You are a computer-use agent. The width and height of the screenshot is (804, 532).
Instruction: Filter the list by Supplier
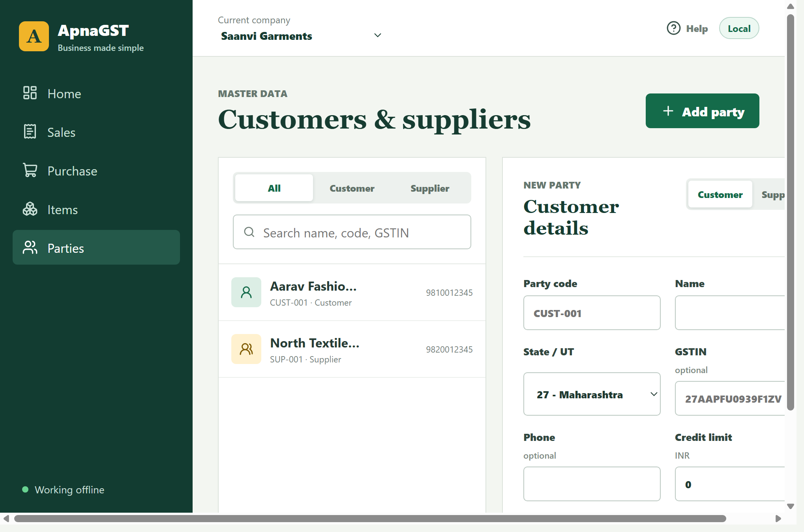(430, 188)
